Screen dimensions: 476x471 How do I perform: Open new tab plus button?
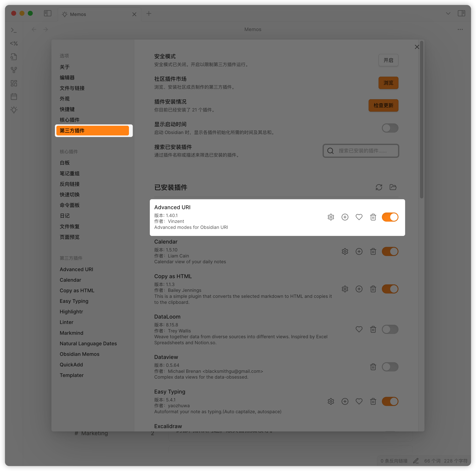click(149, 13)
